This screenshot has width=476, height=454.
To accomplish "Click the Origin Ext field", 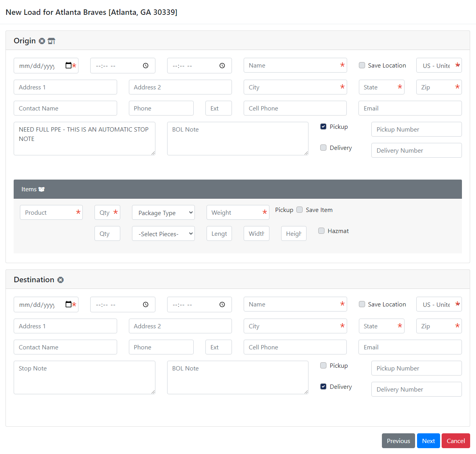I will (219, 108).
